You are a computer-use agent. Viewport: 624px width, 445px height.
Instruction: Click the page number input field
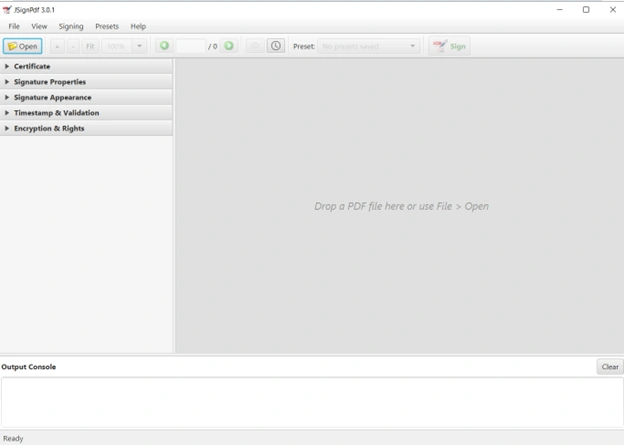point(191,46)
